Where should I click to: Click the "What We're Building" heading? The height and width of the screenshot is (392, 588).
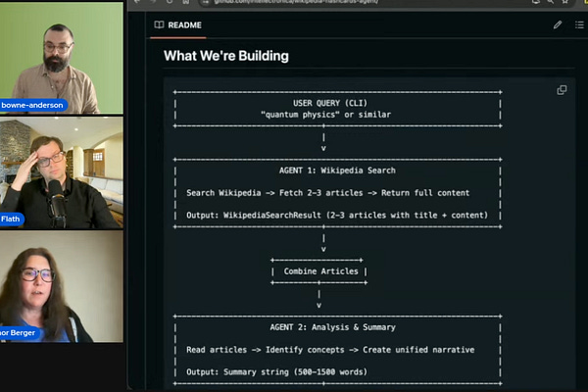coord(226,56)
